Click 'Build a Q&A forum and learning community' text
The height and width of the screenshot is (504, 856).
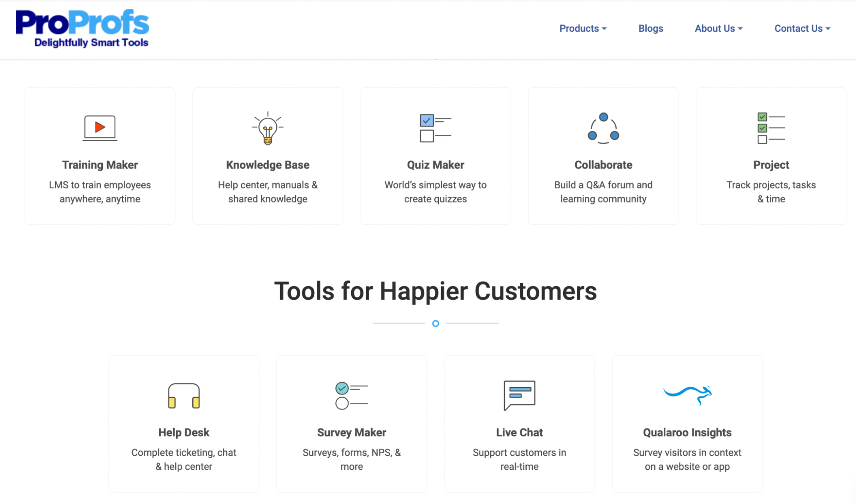pyautogui.click(x=603, y=192)
